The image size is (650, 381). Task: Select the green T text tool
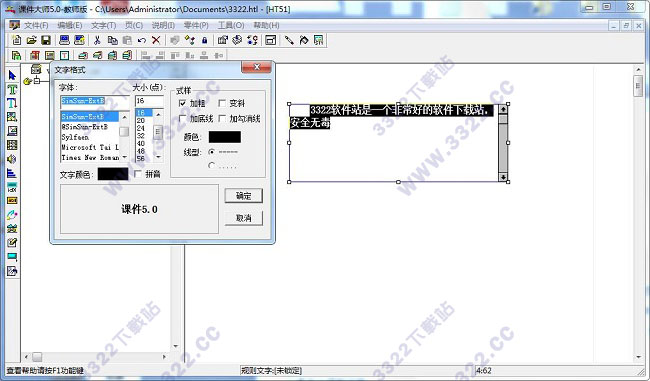[12, 89]
